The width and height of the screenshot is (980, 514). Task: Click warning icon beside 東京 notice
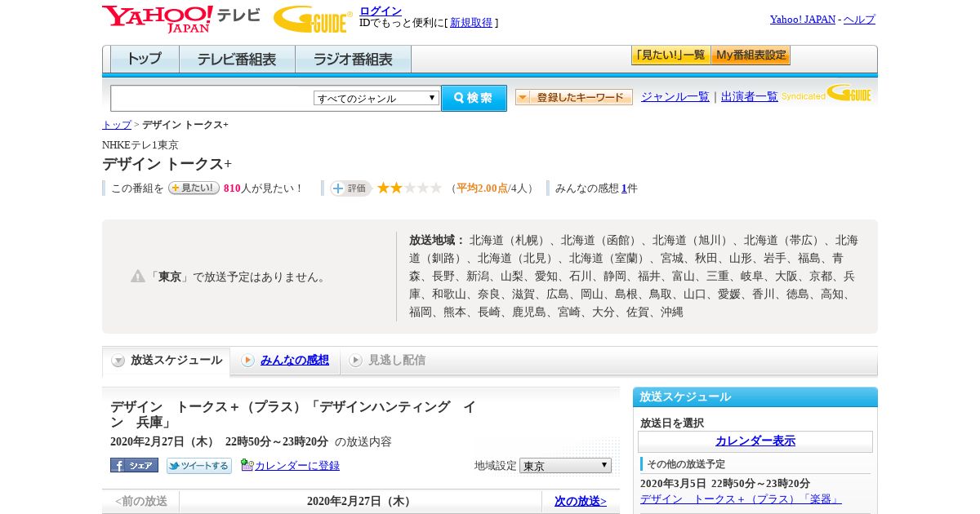point(138,277)
